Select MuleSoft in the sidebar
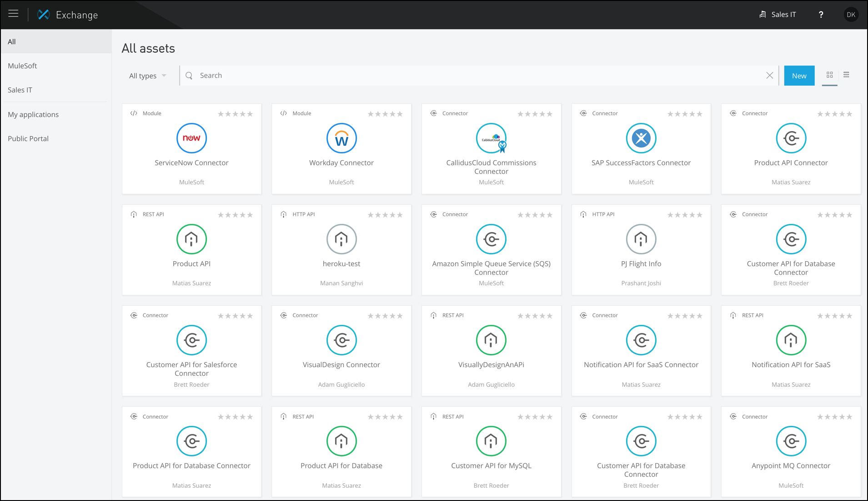The width and height of the screenshot is (868, 501). pos(56,66)
